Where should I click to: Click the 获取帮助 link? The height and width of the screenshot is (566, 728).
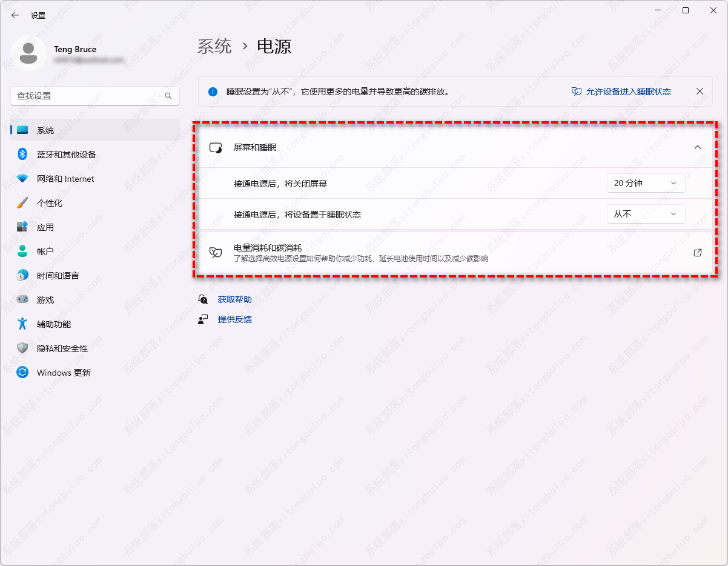tap(234, 299)
